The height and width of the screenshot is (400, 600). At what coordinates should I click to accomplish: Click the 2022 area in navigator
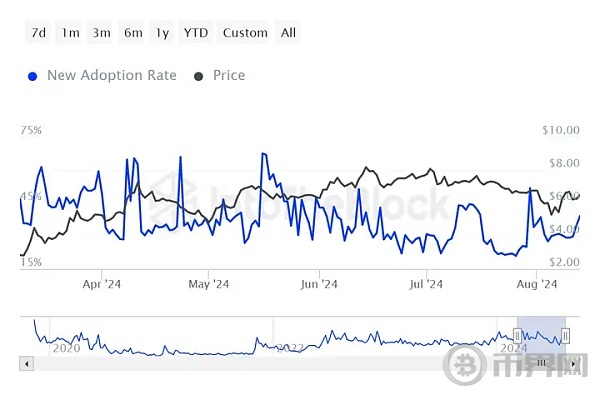click(x=290, y=347)
